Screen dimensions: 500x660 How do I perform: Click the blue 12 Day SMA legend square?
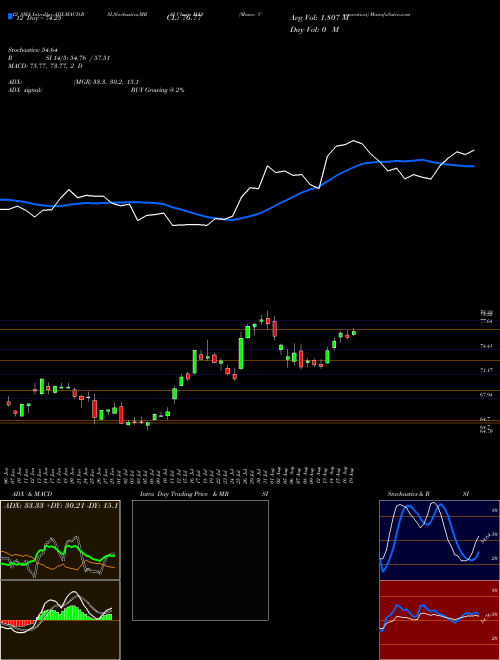pos(11,17)
